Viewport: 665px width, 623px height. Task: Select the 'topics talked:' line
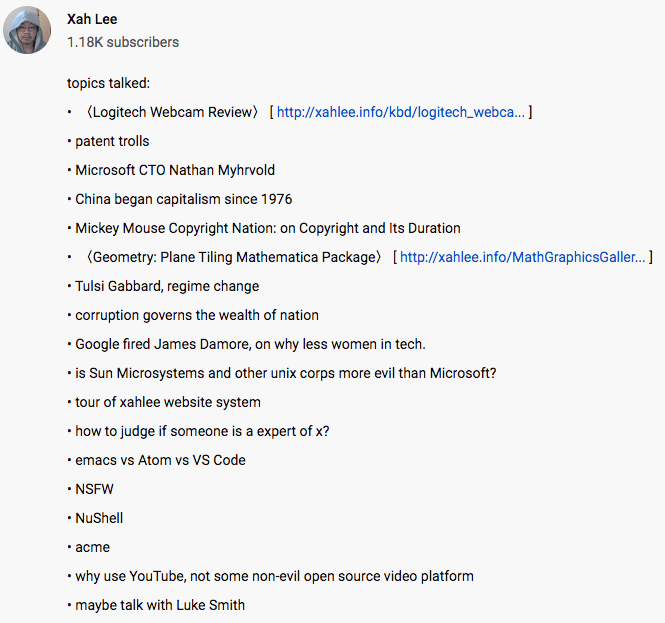[109, 83]
